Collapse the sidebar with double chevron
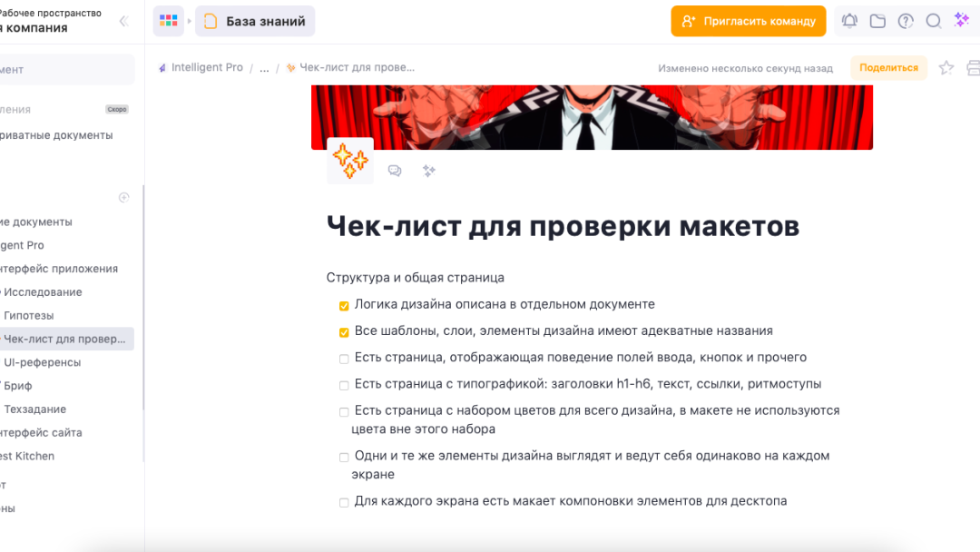 [x=123, y=21]
